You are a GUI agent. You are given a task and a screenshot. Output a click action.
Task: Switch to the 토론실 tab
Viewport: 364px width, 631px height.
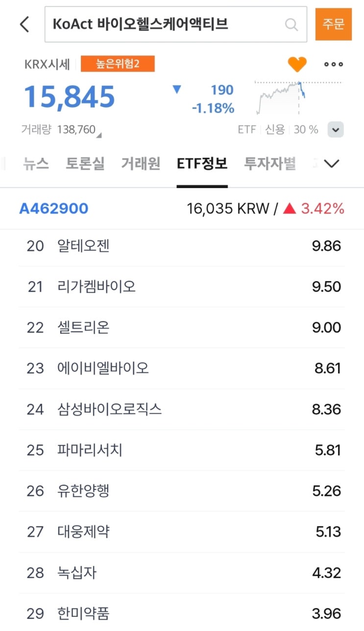(x=85, y=164)
